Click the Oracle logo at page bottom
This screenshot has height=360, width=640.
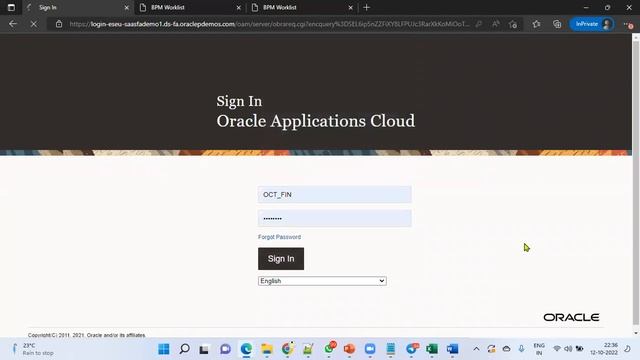click(571, 318)
